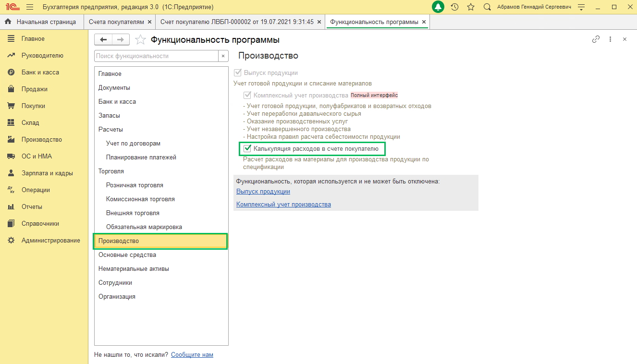Screen dimensions: 637x364
Task: Select Обязательная маркировка list item
Action: tap(161, 227)
